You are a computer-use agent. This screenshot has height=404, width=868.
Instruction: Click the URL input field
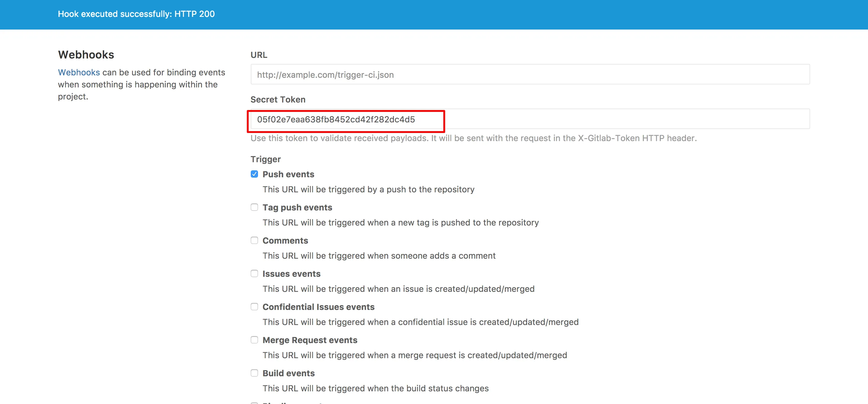pos(530,74)
